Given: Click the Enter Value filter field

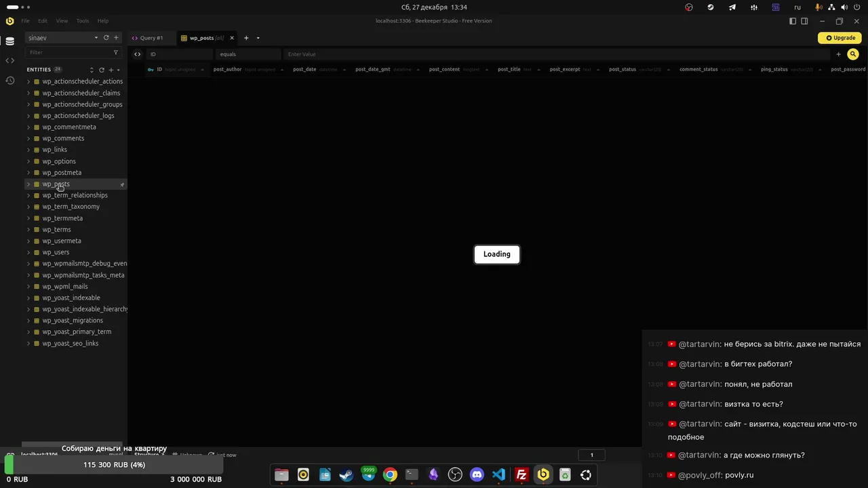Looking at the screenshot, I should [x=556, y=54].
